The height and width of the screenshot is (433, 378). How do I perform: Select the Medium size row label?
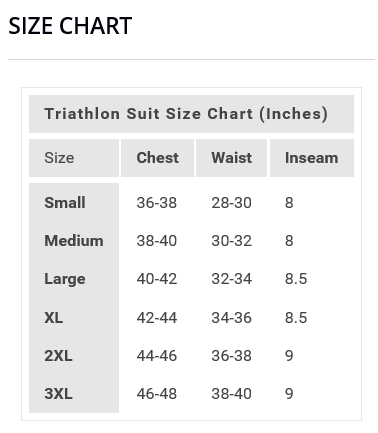[x=74, y=241]
